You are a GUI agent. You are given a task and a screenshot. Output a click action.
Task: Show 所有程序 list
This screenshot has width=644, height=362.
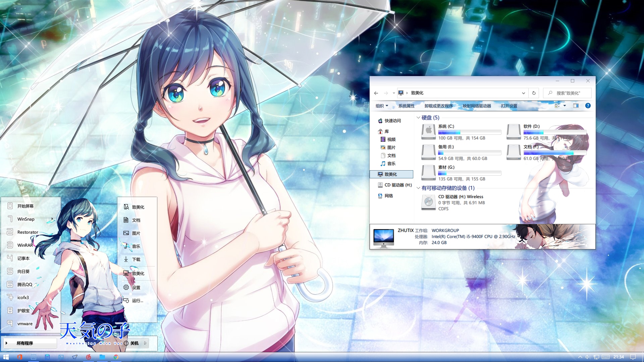(x=30, y=343)
